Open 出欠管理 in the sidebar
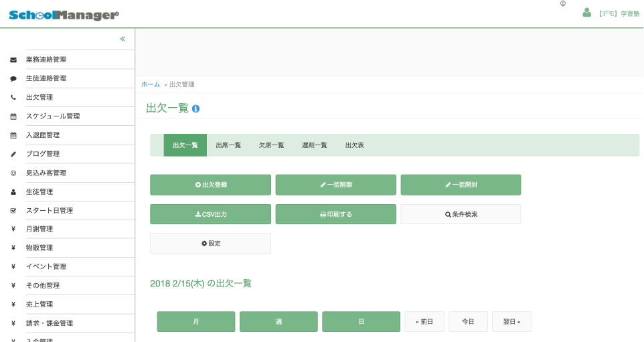The image size is (644, 342). 39,97
